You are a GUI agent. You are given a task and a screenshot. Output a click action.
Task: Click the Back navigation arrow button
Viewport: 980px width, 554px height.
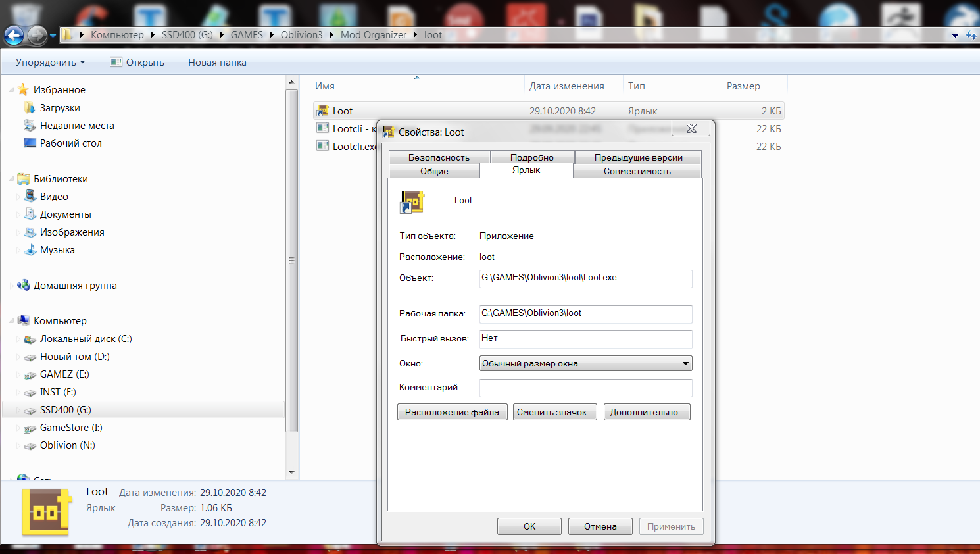[x=14, y=36]
